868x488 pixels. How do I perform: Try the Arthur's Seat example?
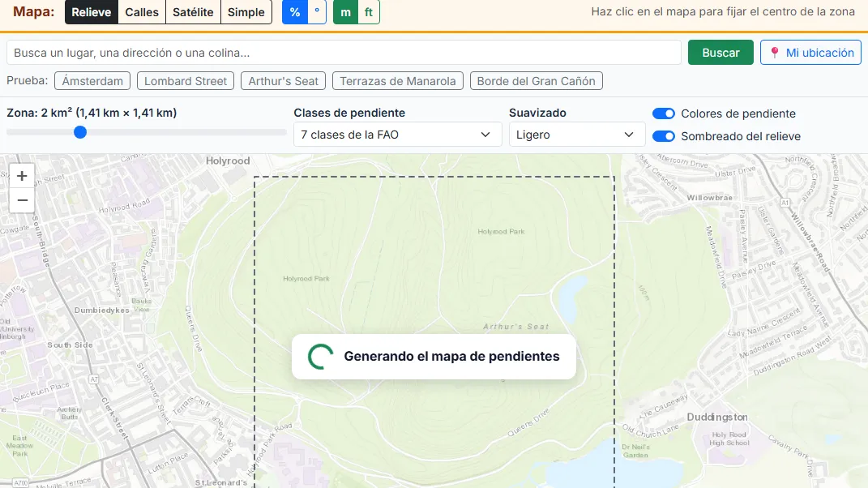(284, 81)
